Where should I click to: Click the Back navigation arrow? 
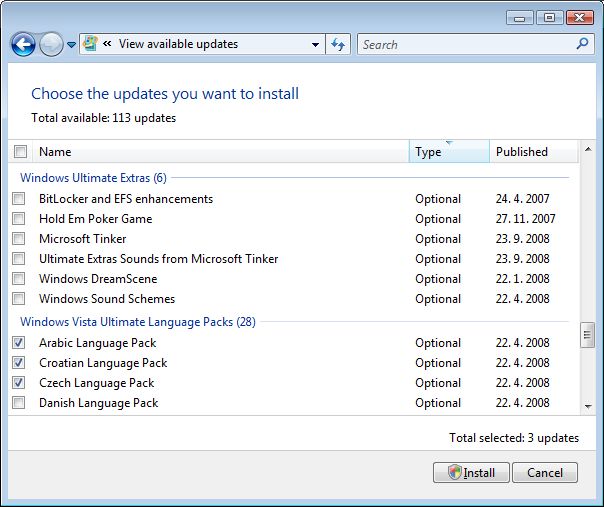[23, 44]
